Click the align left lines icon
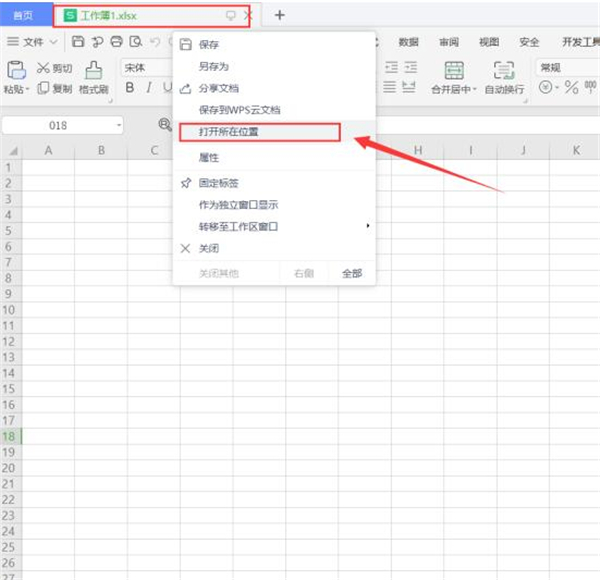Viewport: 600px width, 580px height. tap(390, 87)
